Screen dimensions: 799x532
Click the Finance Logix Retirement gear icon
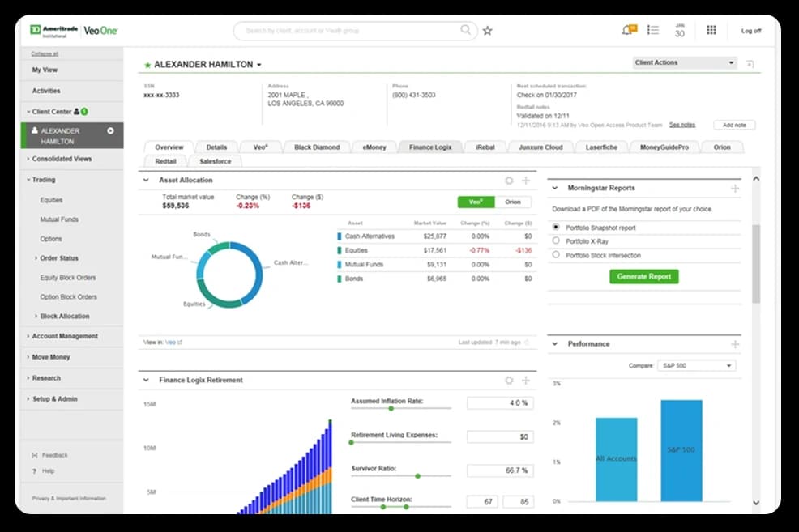coord(509,381)
